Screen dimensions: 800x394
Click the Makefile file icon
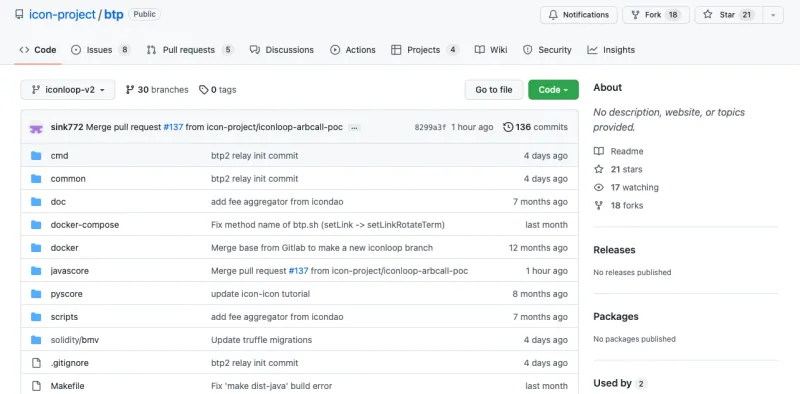(36, 386)
